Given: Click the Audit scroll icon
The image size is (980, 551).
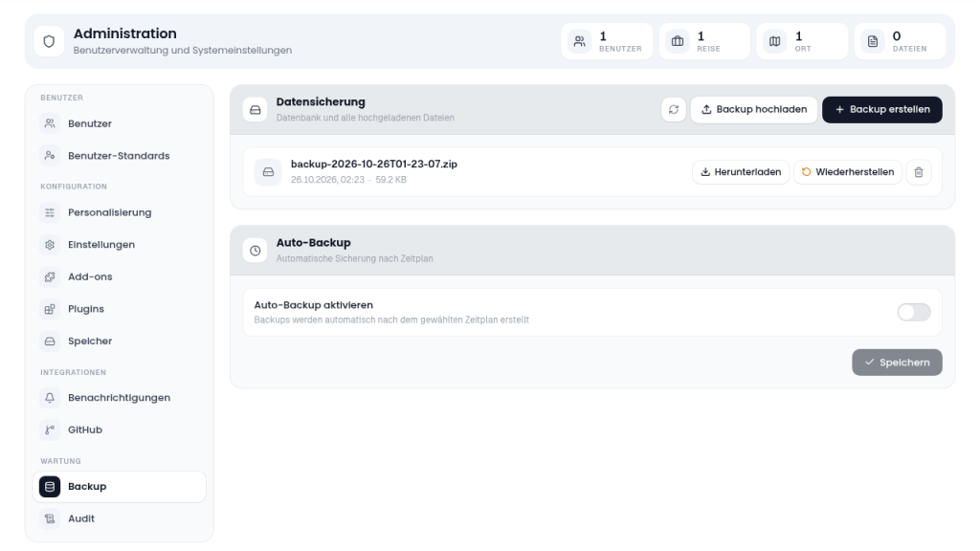Looking at the screenshot, I should coord(50,518).
